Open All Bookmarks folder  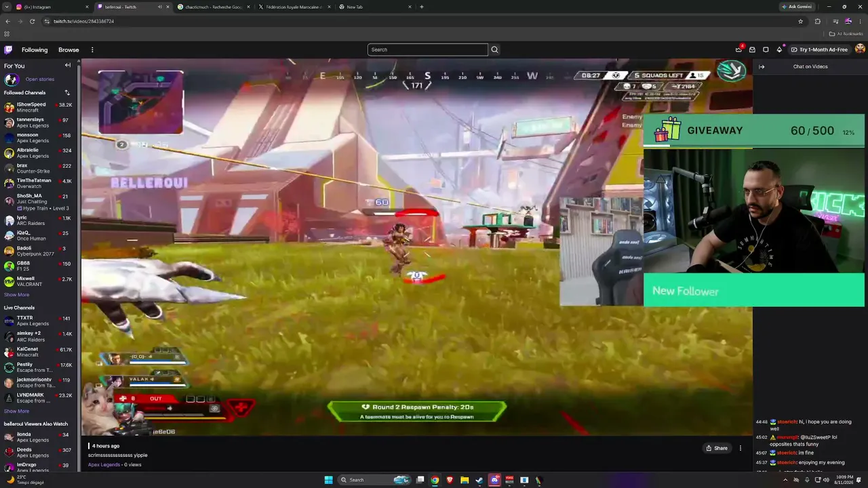846,34
